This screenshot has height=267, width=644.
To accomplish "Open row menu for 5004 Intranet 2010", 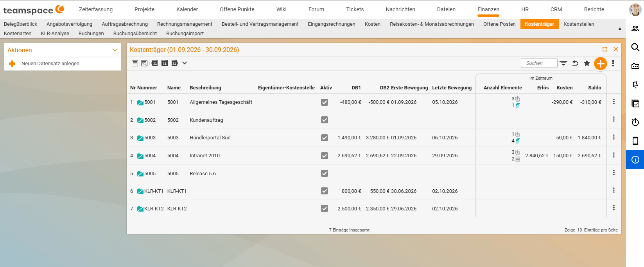I will [614, 155].
